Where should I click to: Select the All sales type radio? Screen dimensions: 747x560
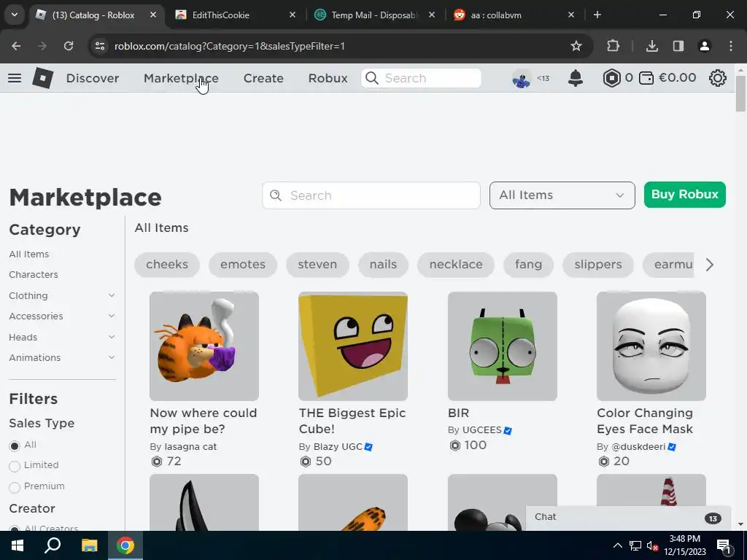[x=15, y=446]
